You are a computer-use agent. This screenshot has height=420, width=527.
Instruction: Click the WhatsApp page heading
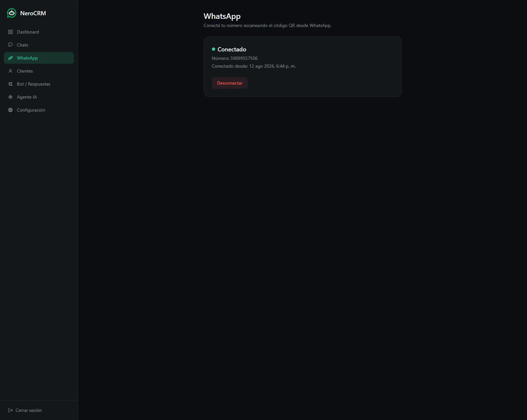[x=222, y=16]
